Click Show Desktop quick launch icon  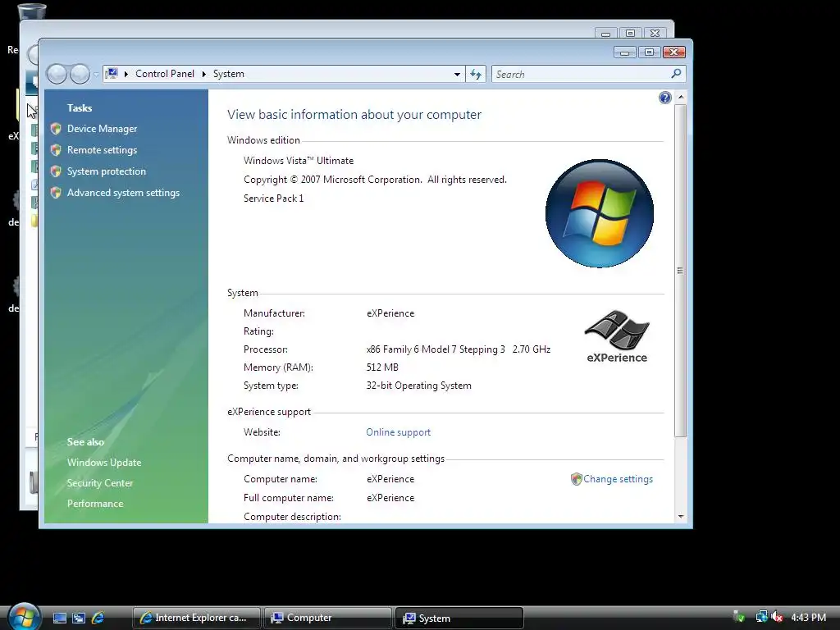(59, 619)
